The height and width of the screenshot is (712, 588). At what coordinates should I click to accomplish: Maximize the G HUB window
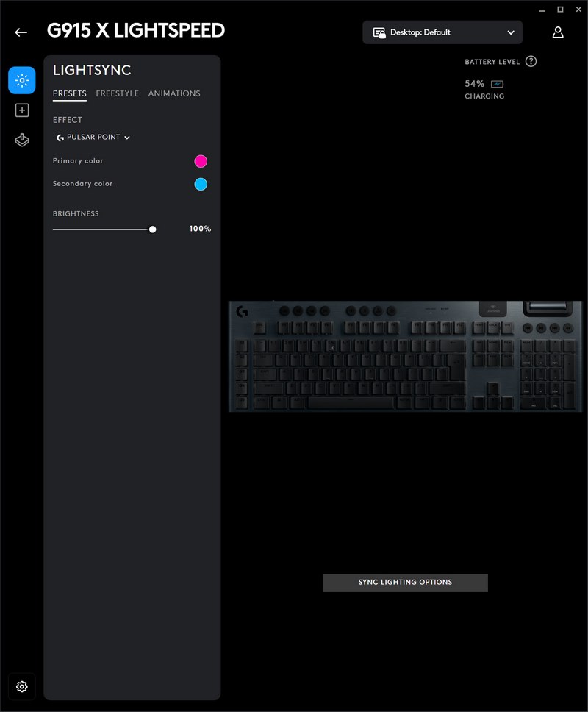click(x=560, y=9)
